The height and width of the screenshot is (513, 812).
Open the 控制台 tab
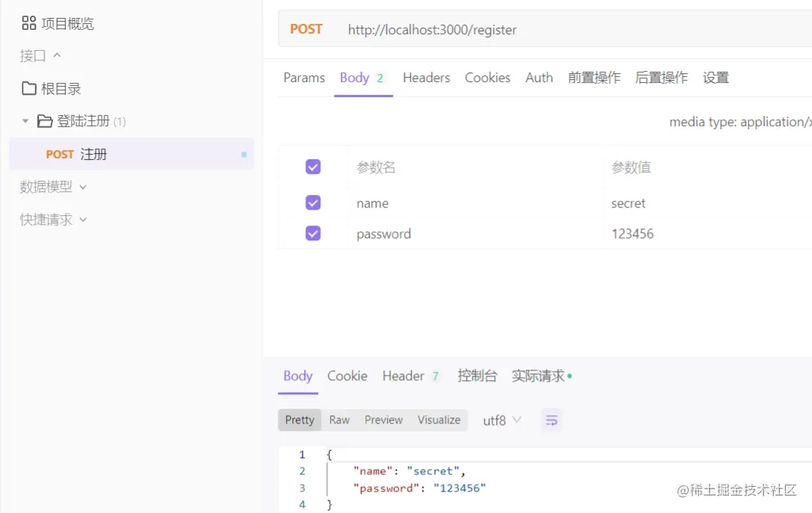tap(477, 376)
